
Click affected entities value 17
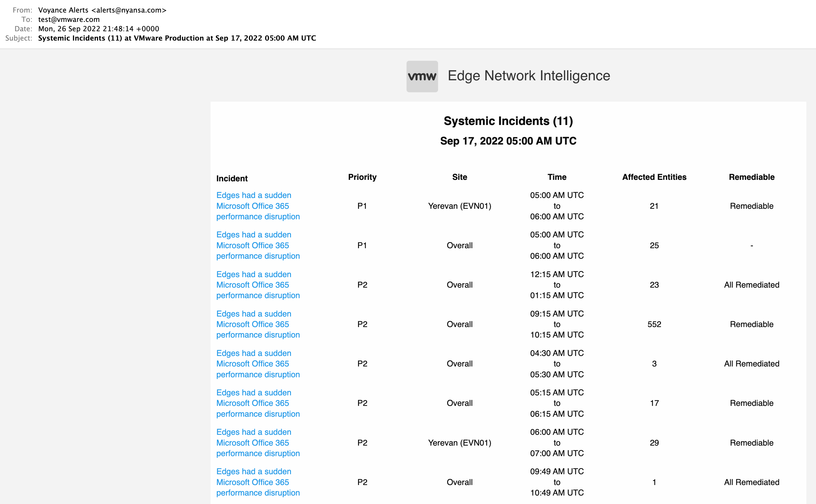[654, 403]
